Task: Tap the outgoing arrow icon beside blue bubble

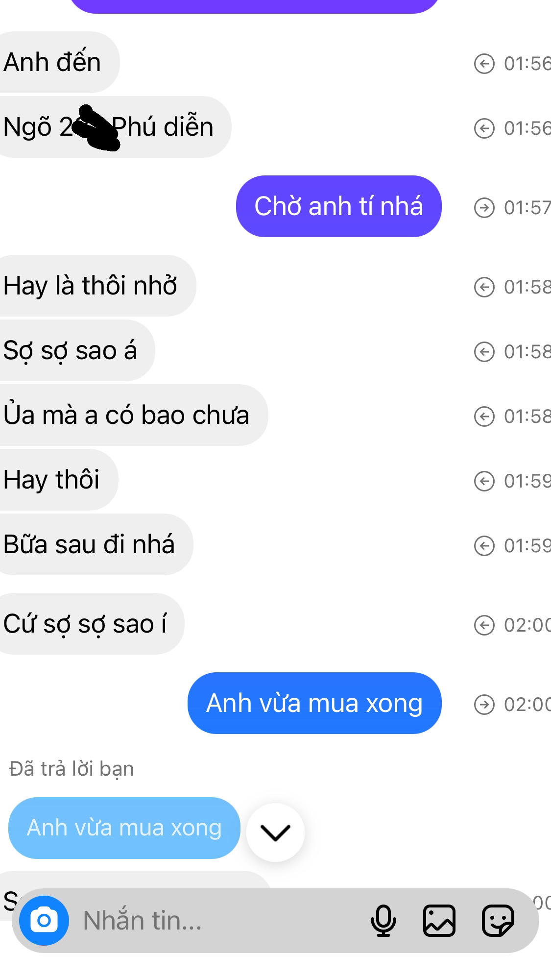Action: [484, 705]
